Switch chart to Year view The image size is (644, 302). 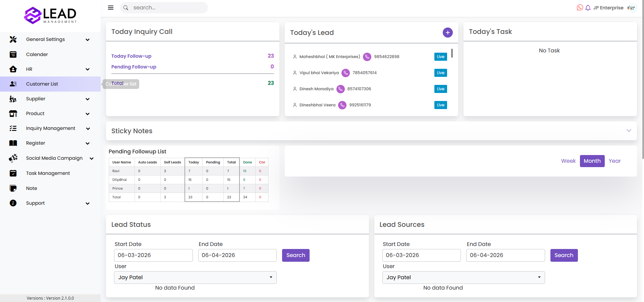point(615,161)
